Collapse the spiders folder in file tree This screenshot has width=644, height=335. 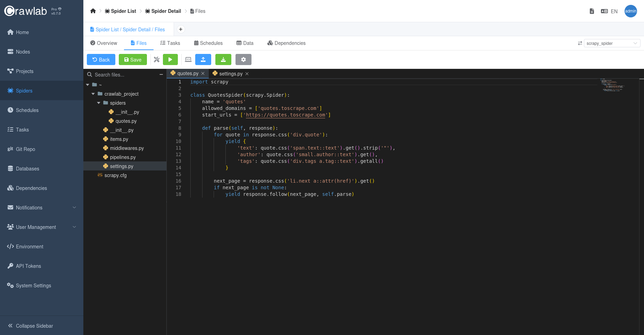click(99, 103)
